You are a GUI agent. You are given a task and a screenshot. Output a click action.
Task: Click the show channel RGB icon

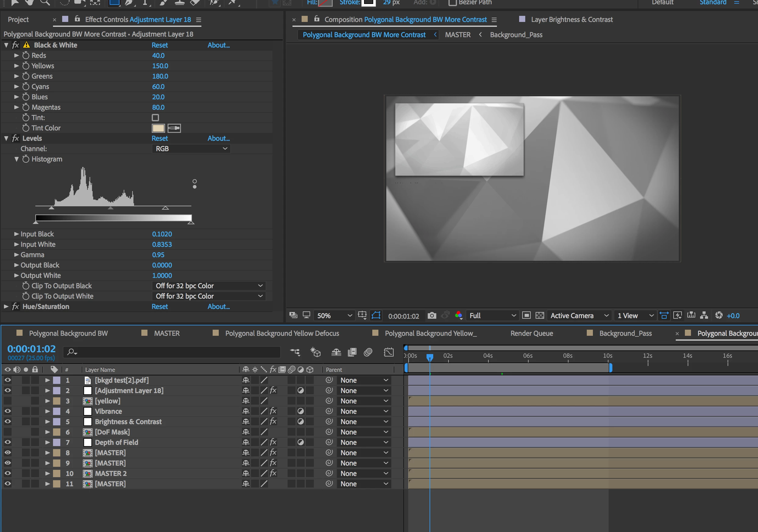pyautogui.click(x=458, y=315)
